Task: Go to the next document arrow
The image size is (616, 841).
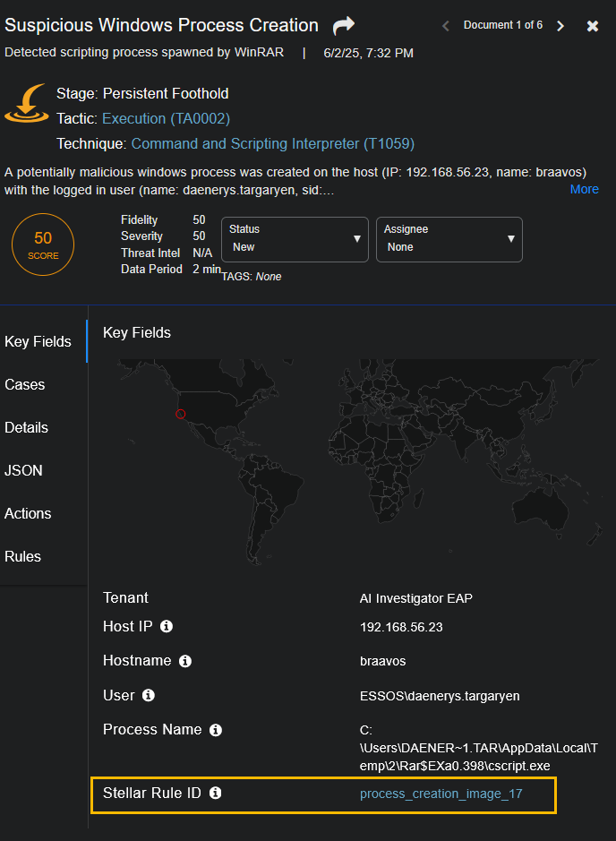Action: 560,26
